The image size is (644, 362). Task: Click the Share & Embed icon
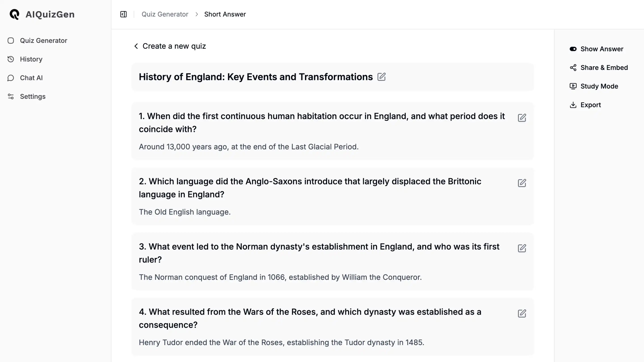(x=573, y=67)
